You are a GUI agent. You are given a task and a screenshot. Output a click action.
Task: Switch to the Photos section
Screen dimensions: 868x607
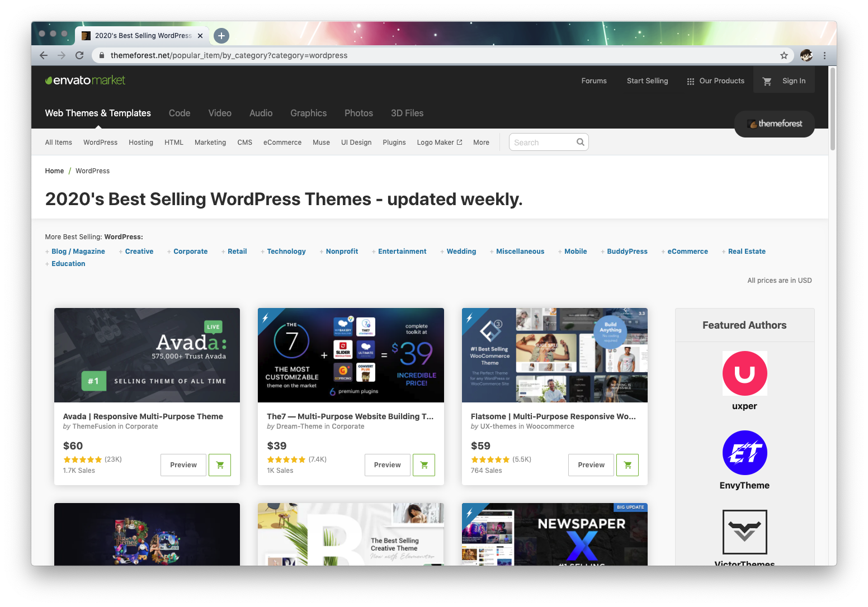(358, 113)
